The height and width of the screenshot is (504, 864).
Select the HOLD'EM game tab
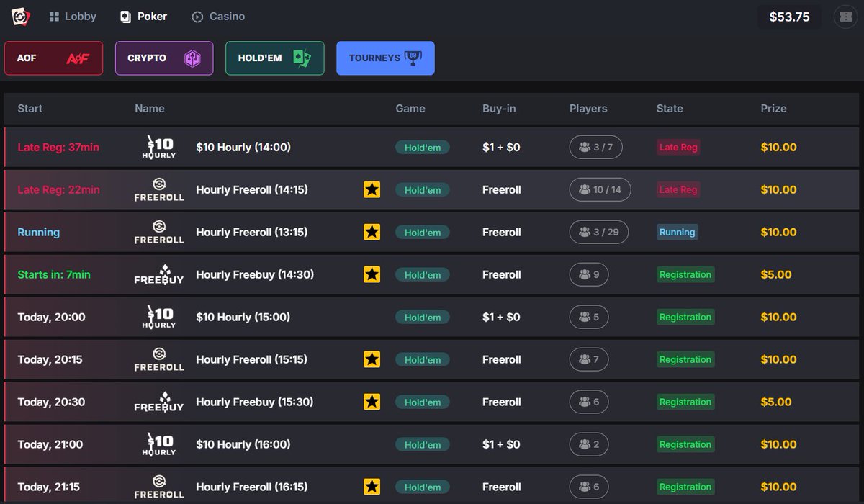point(275,58)
